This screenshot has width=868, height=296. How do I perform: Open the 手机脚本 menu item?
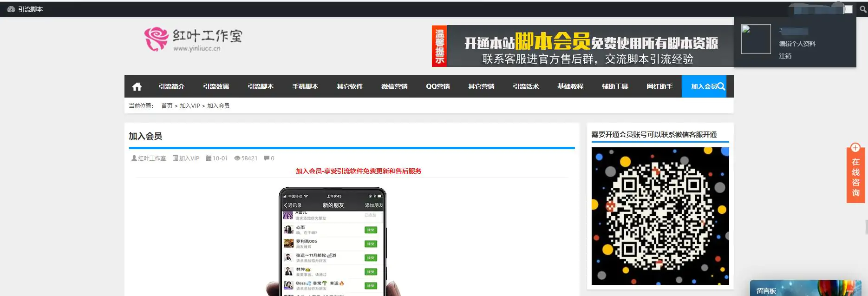tap(305, 86)
